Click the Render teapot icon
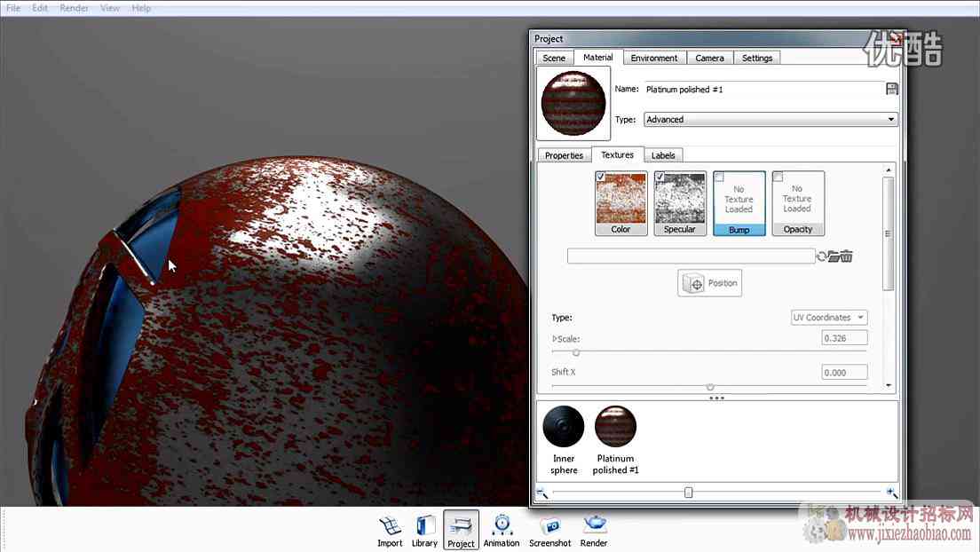980x552 pixels. [594, 531]
